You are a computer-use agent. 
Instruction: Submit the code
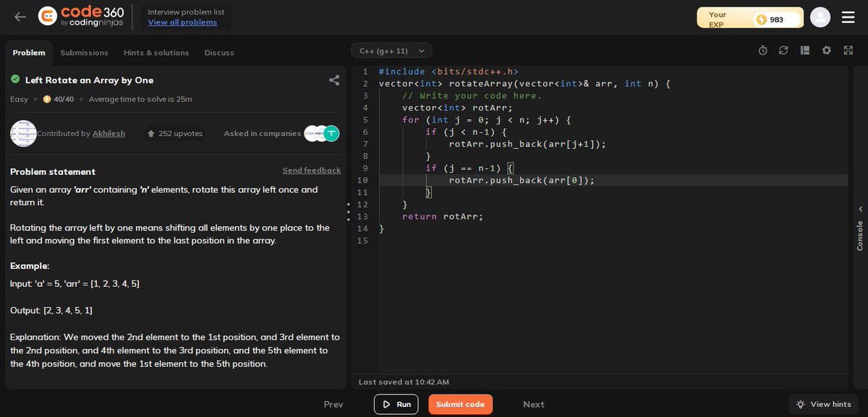(x=460, y=404)
